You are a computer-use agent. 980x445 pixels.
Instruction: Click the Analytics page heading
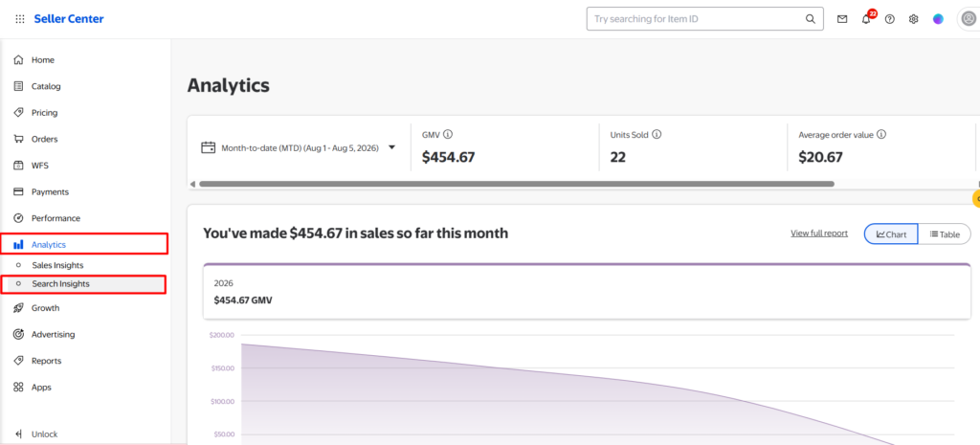228,85
